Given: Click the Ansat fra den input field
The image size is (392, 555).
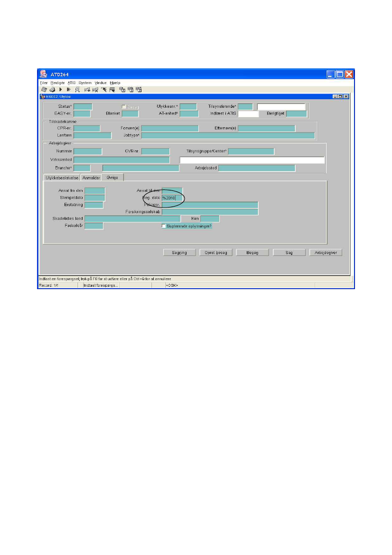Looking at the screenshot, I should pyautogui.click(x=95, y=190).
